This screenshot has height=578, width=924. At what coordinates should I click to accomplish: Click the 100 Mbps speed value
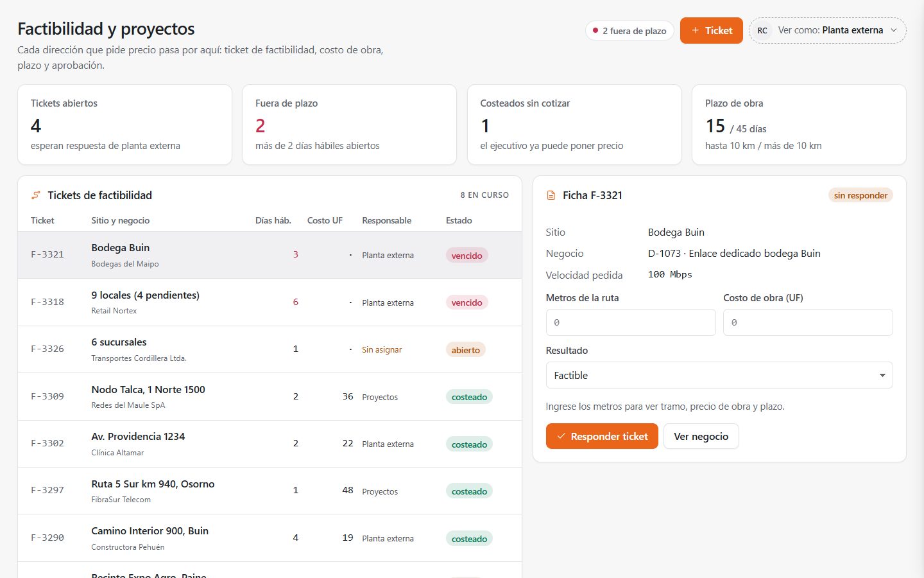click(670, 274)
